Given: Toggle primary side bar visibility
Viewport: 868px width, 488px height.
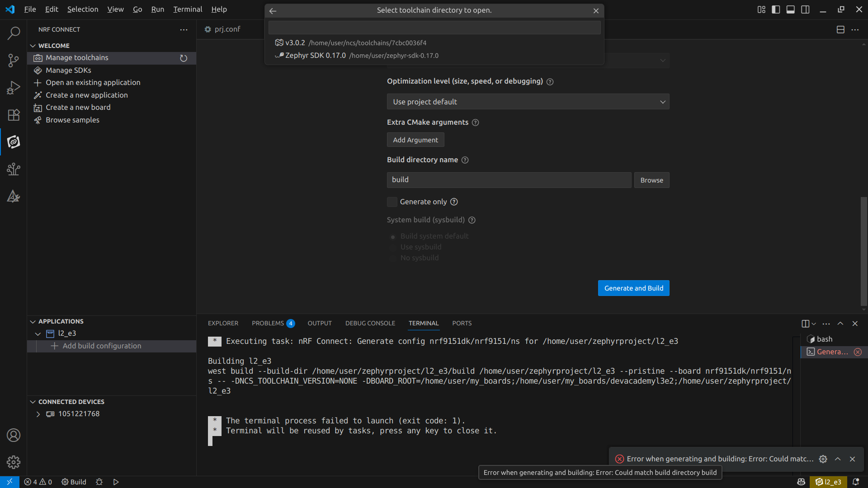Looking at the screenshot, I should coord(776,9).
